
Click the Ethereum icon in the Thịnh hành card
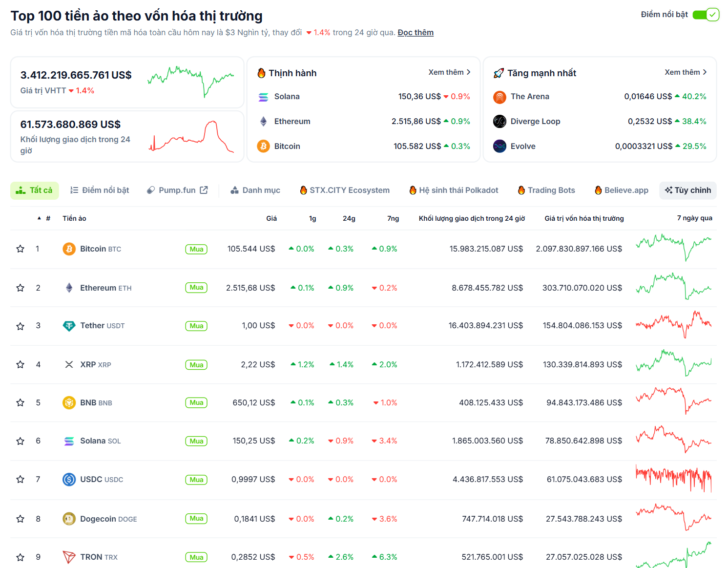pos(263,122)
